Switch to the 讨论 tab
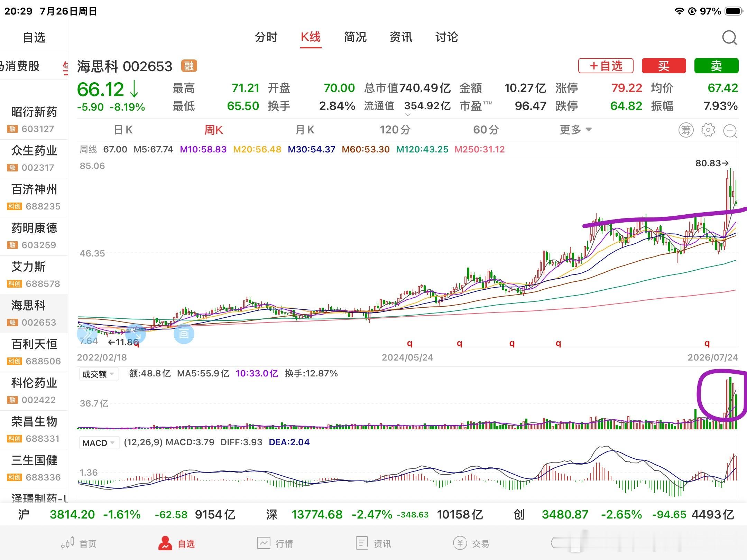747x560 pixels. (x=446, y=37)
